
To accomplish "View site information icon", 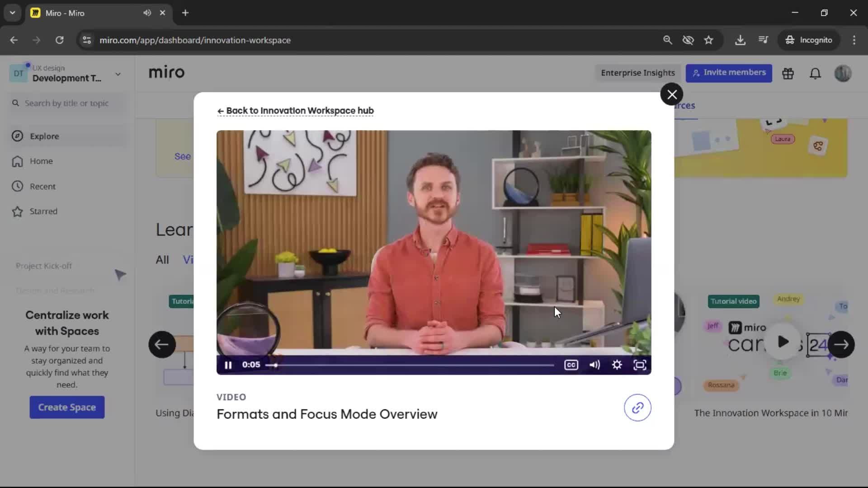I will pyautogui.click(x=87, y=40).
